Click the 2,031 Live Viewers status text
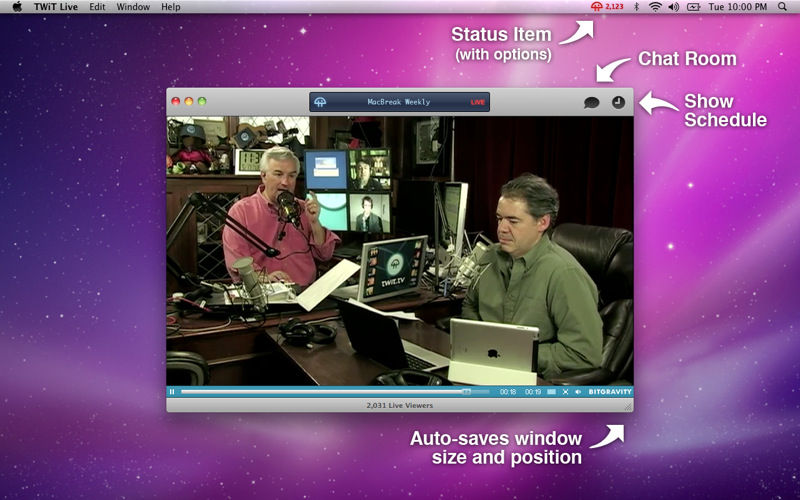 399,405
